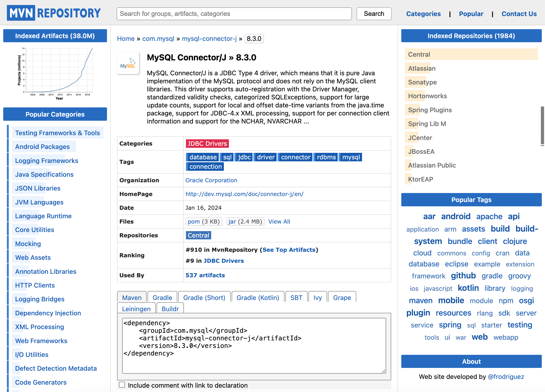
Task: Click the Central repository badge
Action: pyautogui.click(x=198, y=235)
